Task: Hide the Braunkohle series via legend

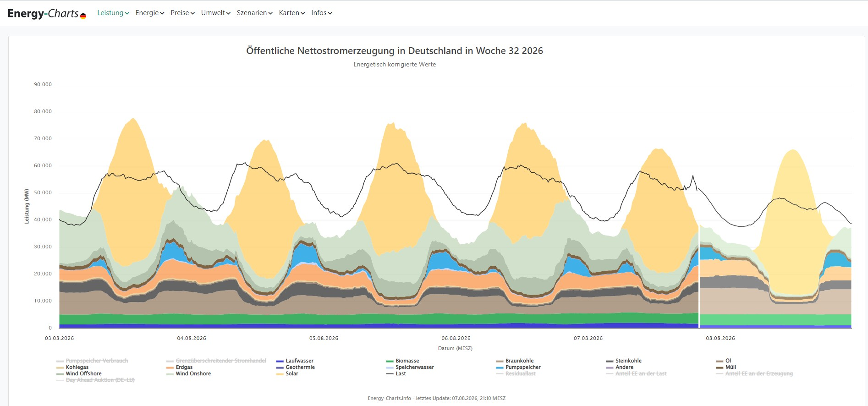Action: coord(515,361)
